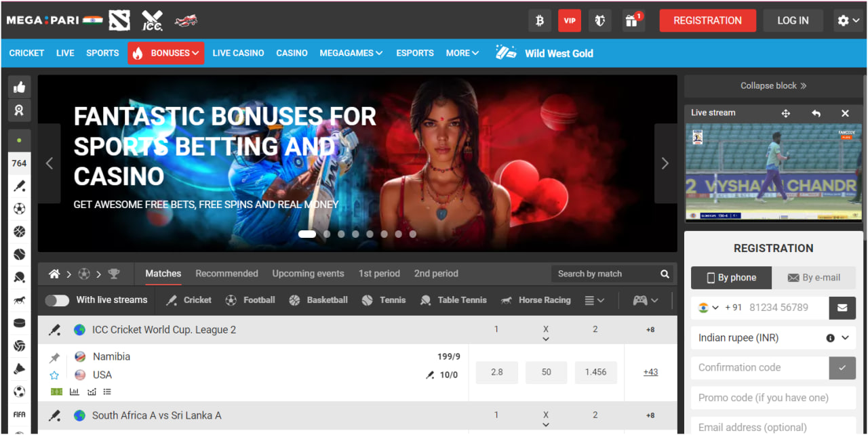Pin the Namibia vs USA match
Image resolution: width=868 pixels, height=435 pixels.
tap(54, 357)
